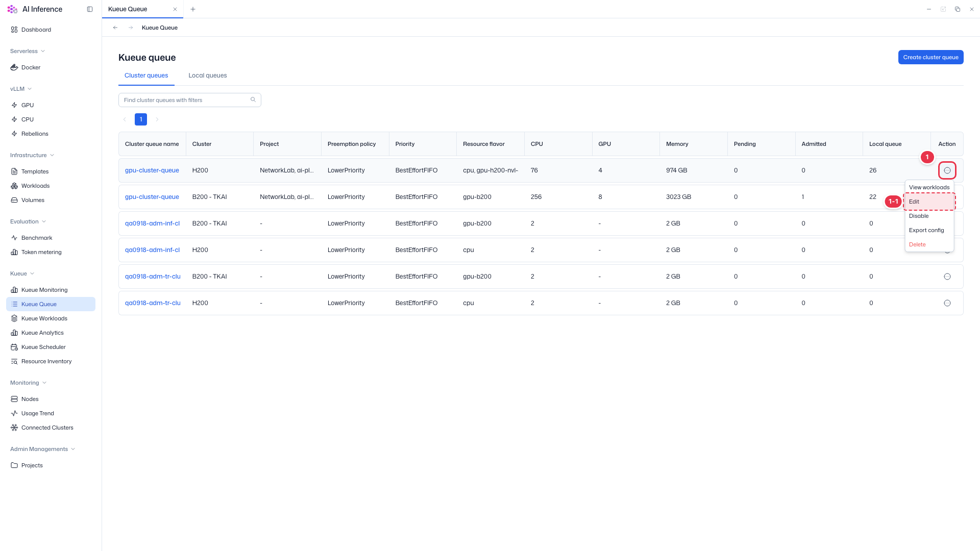This screenshot has width=980, height=551.
Task: Select the Cluster queues tab
Action: [146, 76]
